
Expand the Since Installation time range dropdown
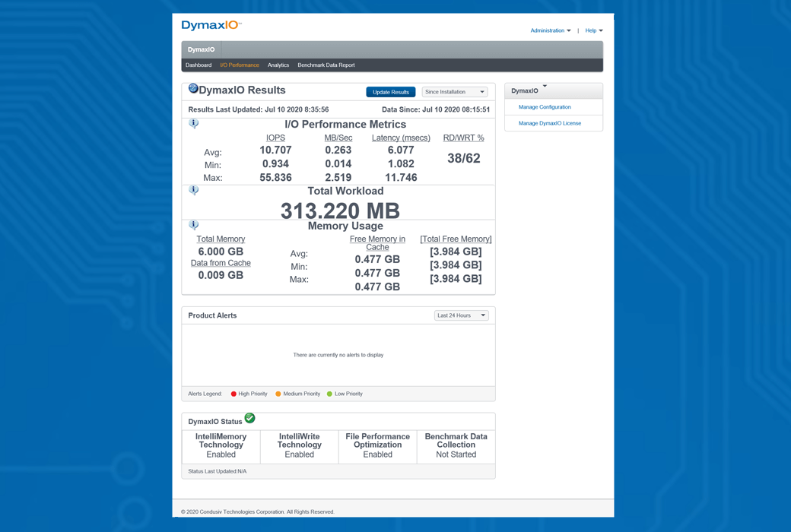[454, 92]
